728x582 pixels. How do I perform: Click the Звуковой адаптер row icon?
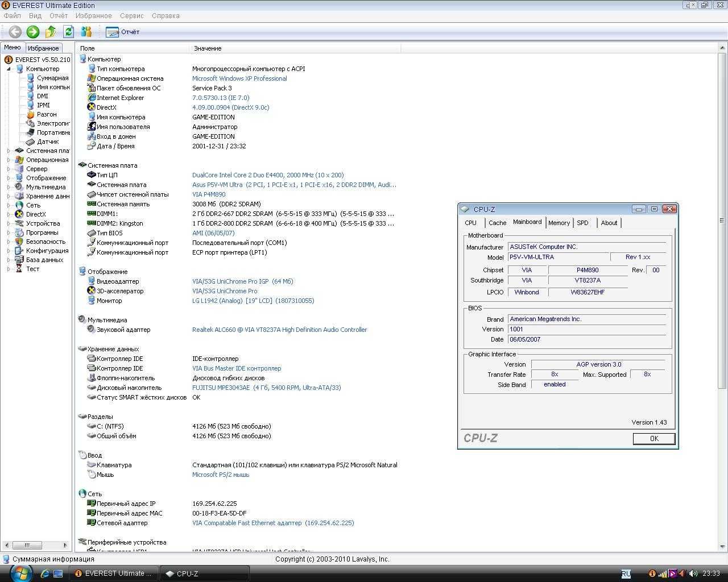click(x=91, y=330)
